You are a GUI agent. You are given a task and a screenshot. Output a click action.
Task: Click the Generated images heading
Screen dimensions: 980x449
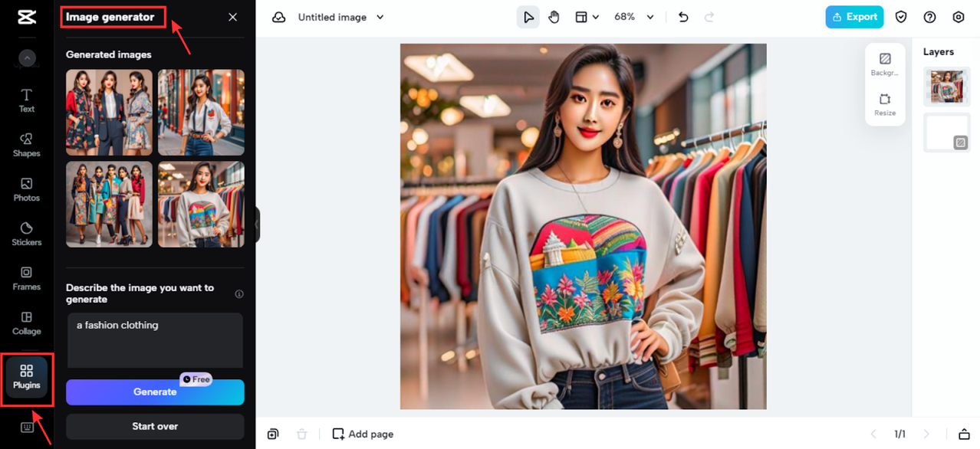click(109, 54)
